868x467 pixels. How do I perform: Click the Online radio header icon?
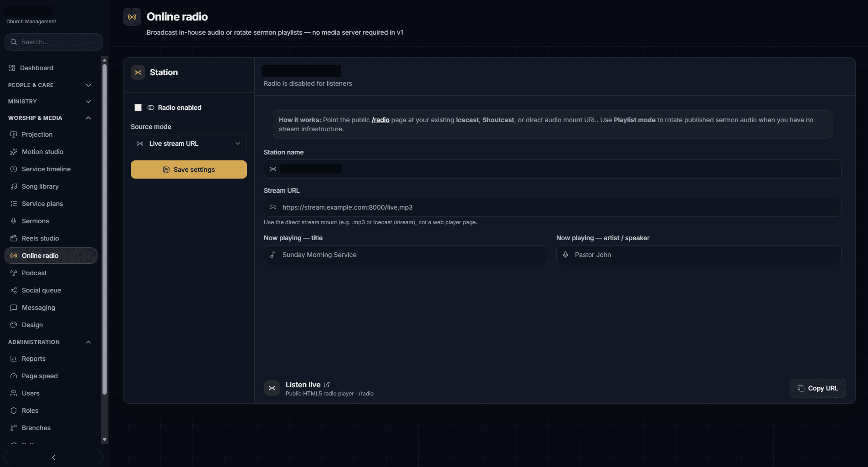click(132, 17)
